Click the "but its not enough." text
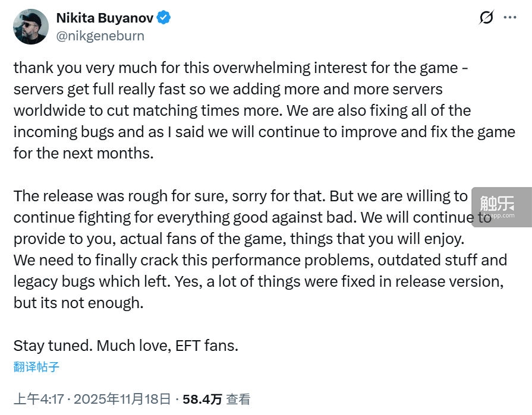This screenshot has width=532, height=415. (78, 302)
